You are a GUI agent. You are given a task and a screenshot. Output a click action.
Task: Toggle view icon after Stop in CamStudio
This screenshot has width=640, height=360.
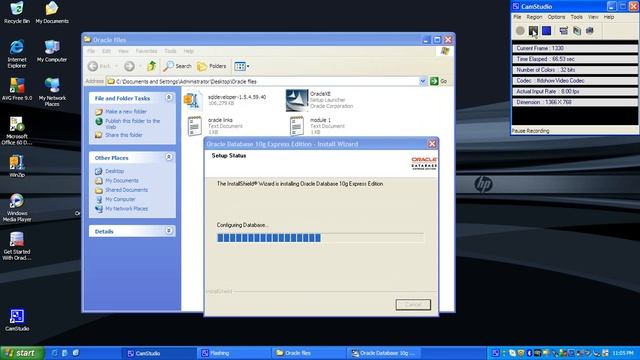(x=564, y=31)
